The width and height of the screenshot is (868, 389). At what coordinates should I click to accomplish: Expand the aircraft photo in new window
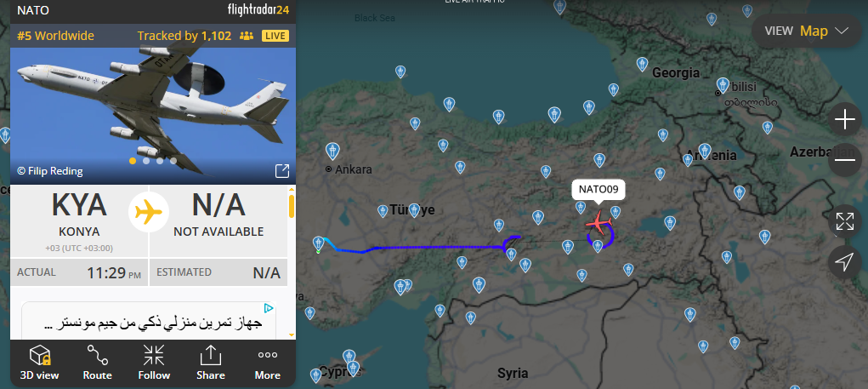[281, 171]
